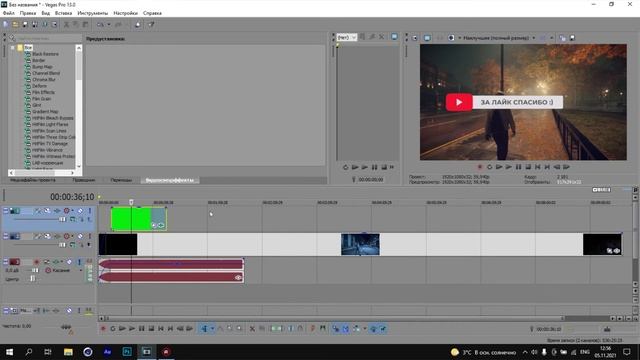Click Save Snapshot to File in video preview
This screenshot has width=640, height=360.
point(572,38)
